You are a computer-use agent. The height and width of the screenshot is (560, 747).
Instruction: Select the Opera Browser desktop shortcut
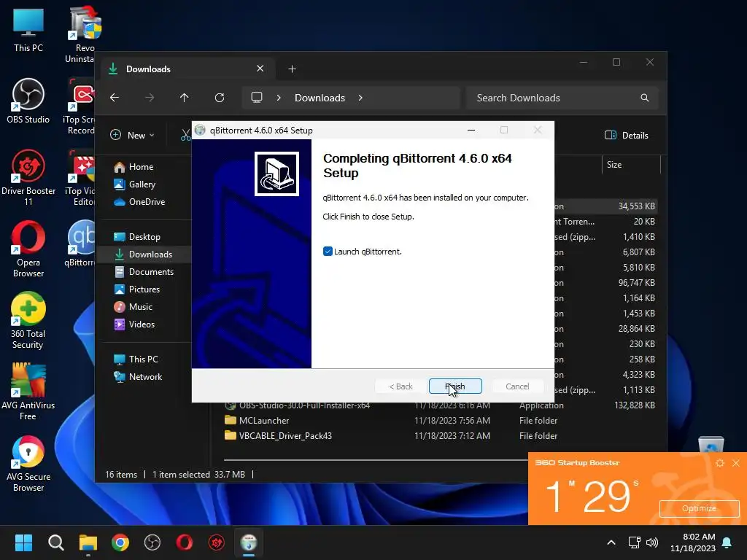28,249
